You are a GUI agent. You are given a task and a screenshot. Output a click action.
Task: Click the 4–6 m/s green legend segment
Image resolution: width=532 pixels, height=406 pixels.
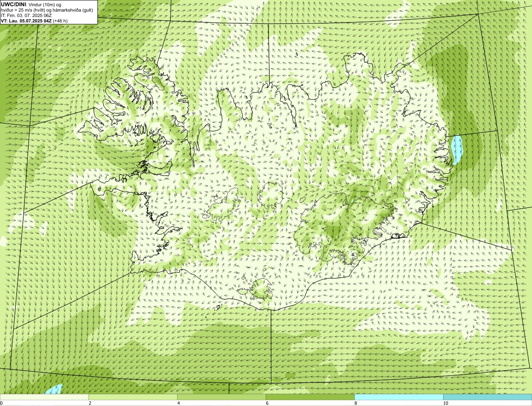tap(222, 397)
